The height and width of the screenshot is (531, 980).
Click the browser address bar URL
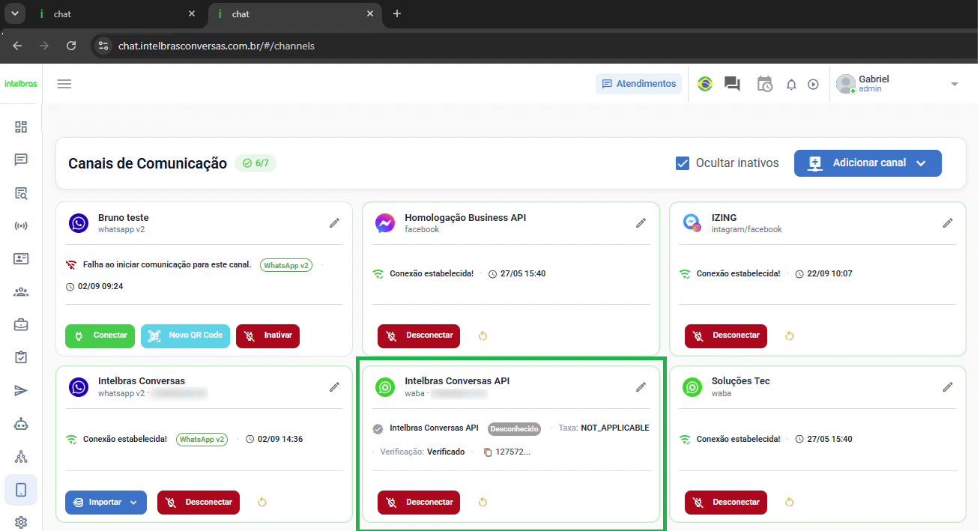[217, 46]
